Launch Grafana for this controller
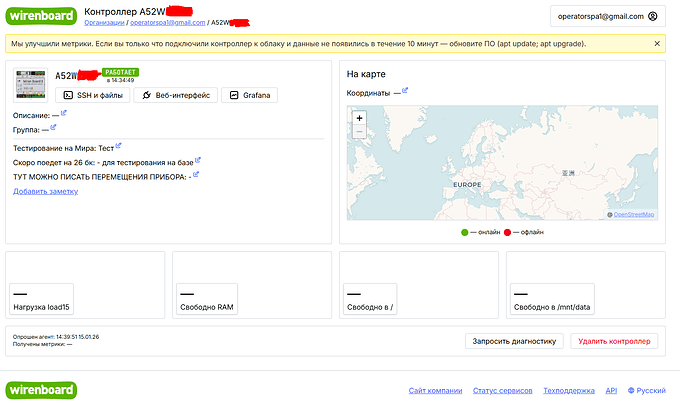Screen dimensions: 690x406 click(249, 95)
